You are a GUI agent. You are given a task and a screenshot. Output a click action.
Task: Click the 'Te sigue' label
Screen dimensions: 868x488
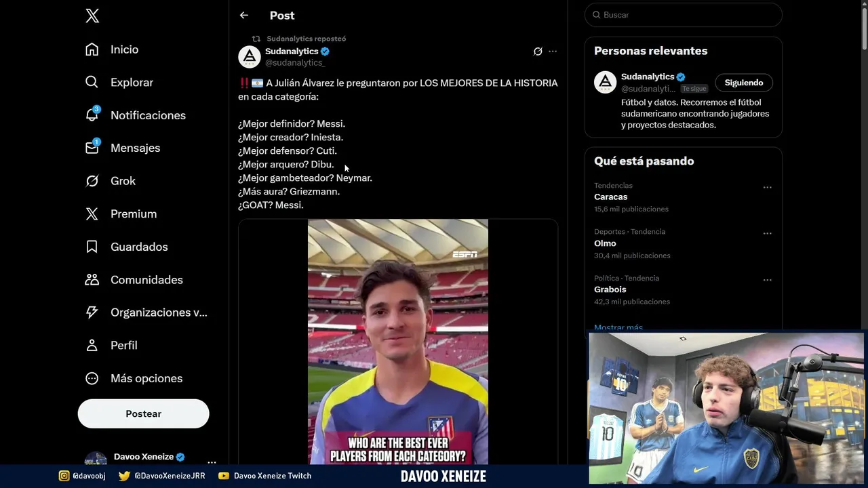click(694, 89)
